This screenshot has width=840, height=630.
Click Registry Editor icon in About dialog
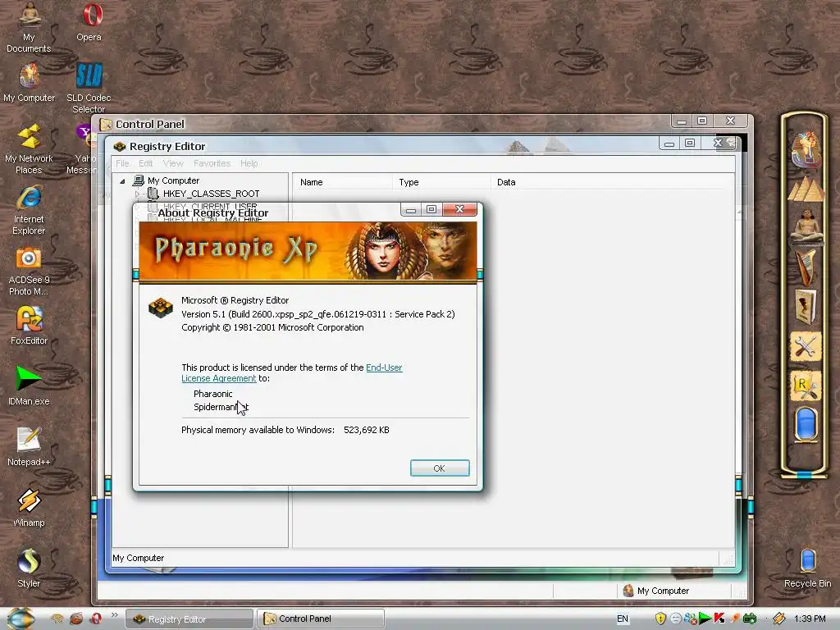pos(161,308)
